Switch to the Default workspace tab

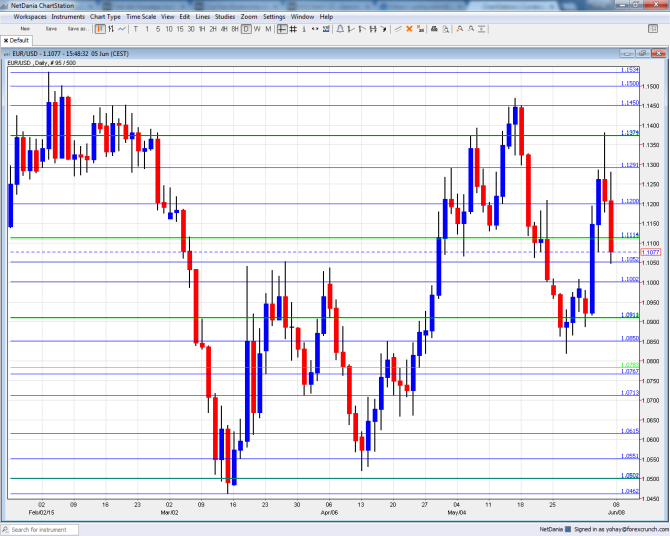point(19,40)
